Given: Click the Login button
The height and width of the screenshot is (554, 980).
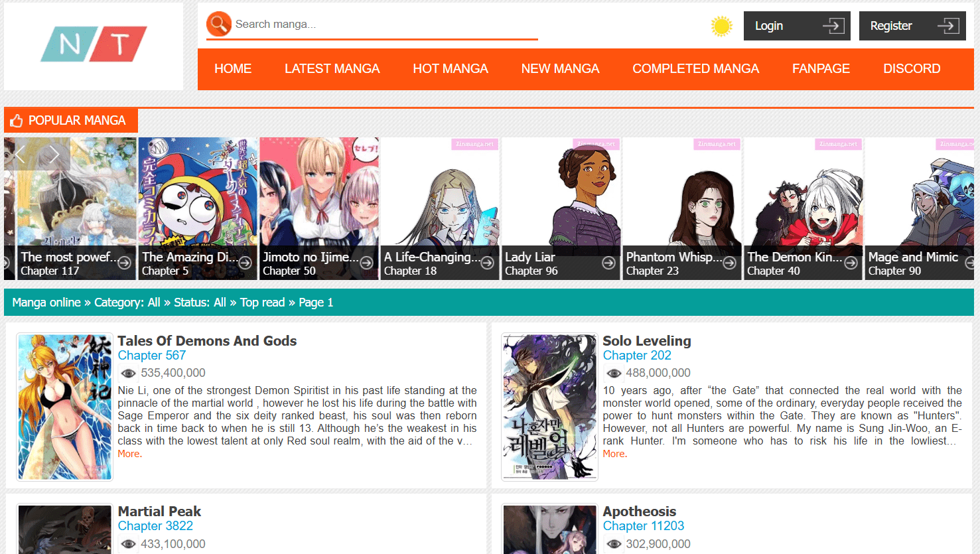Looking at the screenshot, I should coord(797,26).
